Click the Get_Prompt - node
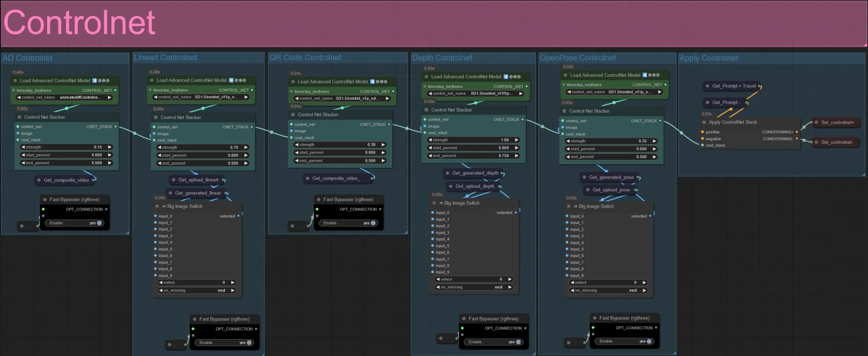The image size is (868, 356). (x=726, y=103)
